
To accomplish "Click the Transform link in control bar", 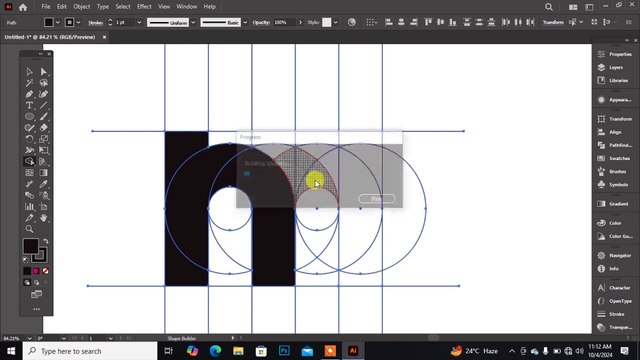I will coord(553,22).
